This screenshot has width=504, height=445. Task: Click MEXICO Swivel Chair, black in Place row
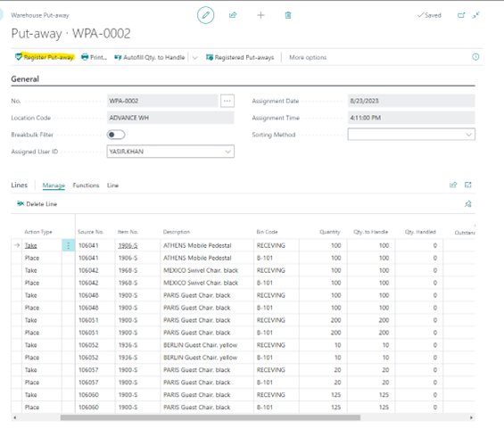pos(201,283)
